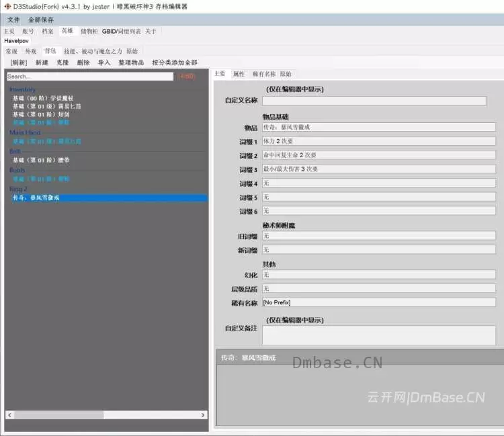Screen dimensions: 504x436
Task: Click the 新建 button
Action: (42, 62)
